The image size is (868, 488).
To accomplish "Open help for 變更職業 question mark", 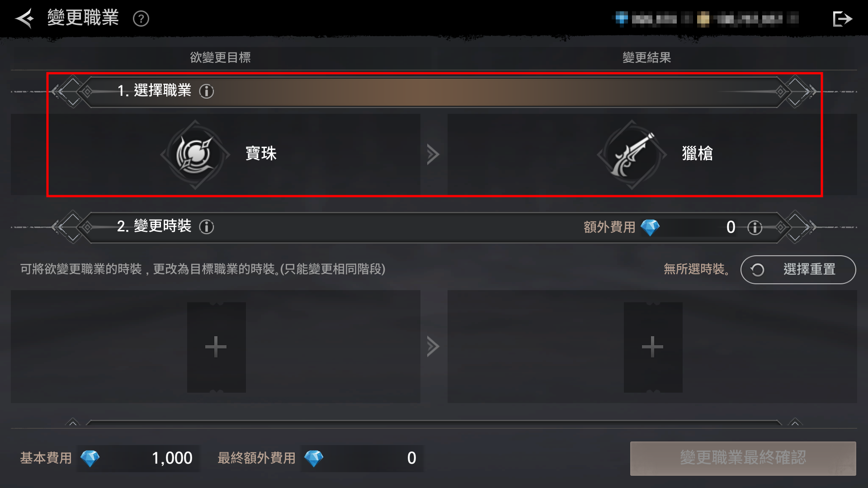I will coord(141,19).
